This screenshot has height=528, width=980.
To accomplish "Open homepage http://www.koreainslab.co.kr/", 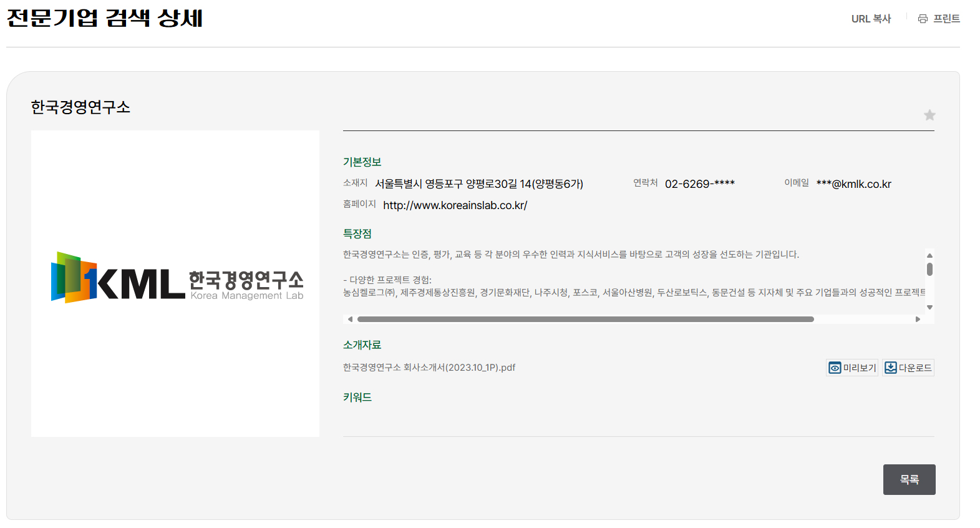I will [x=455, y=205].
